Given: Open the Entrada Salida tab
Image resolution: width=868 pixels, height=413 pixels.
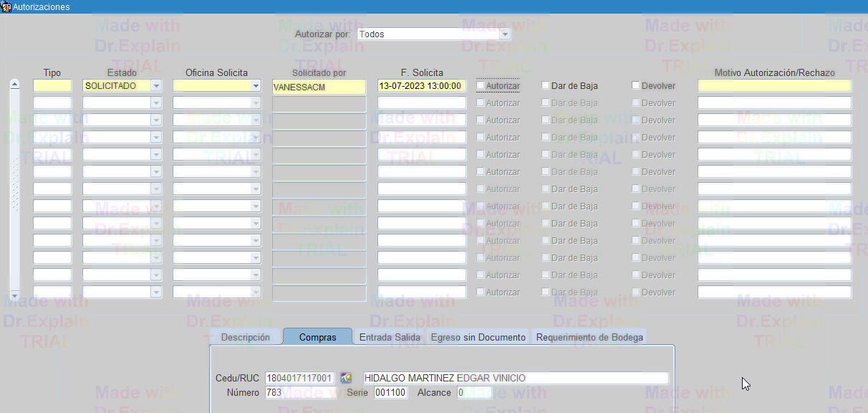Looking at the screenshot, I should [390, 337].
